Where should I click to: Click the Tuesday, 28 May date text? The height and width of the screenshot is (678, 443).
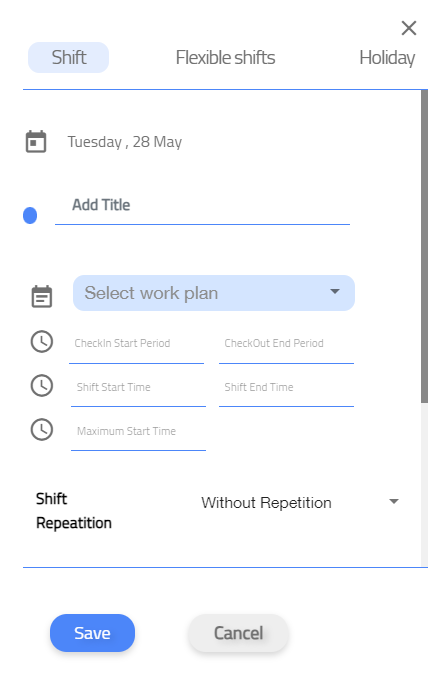point(125,142)
